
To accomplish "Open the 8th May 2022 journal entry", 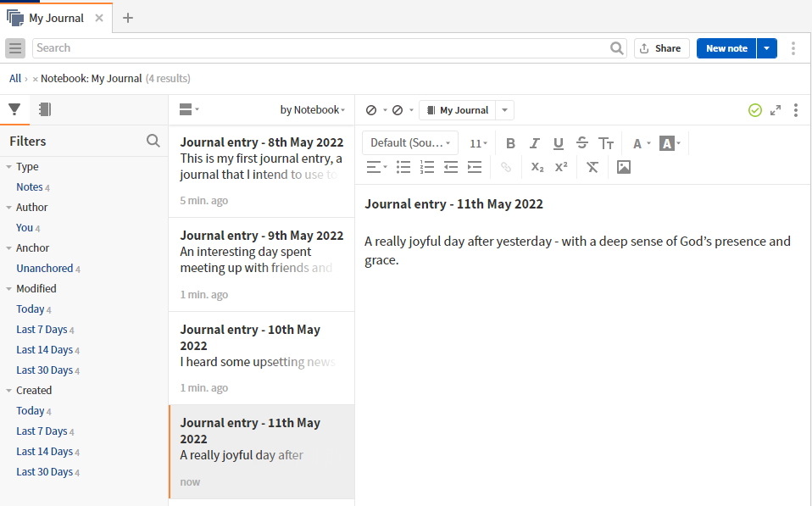I will click(262, 171).
